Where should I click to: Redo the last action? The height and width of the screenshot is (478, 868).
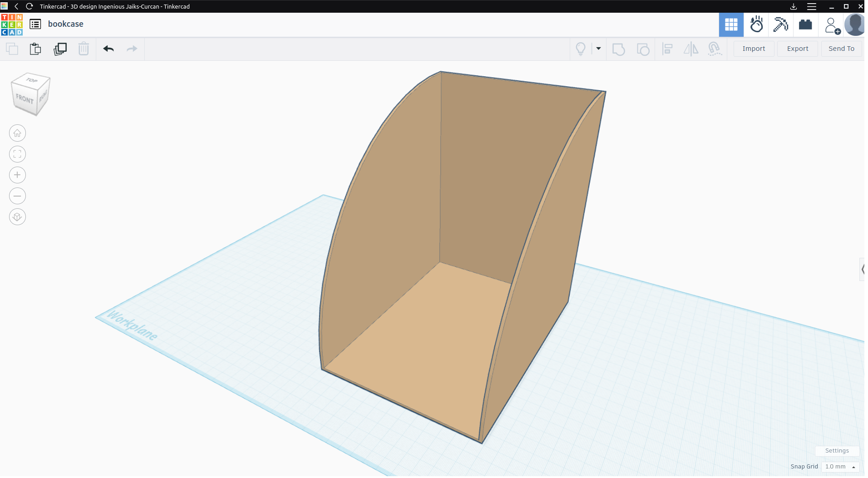132,49
